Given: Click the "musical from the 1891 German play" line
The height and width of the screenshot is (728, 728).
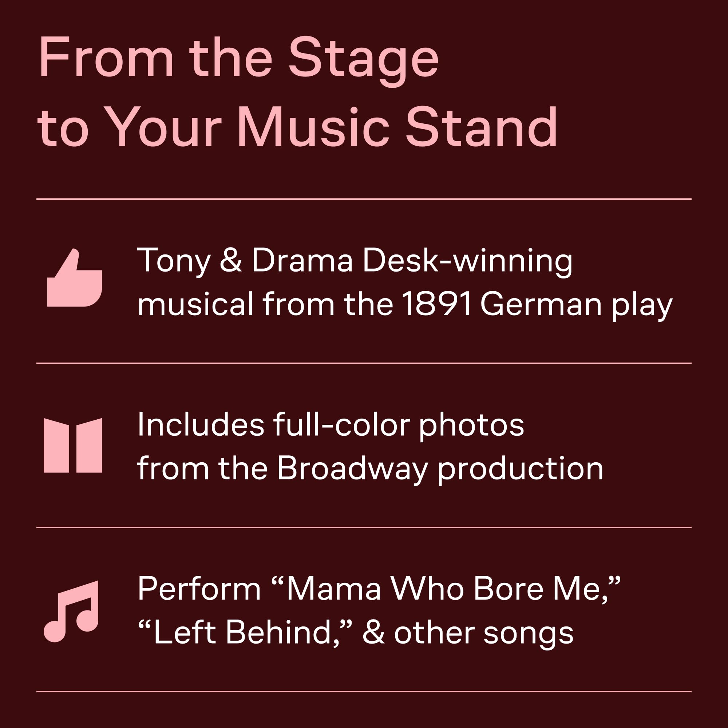Looking at the screenshot, I should (x=404, y=304).
